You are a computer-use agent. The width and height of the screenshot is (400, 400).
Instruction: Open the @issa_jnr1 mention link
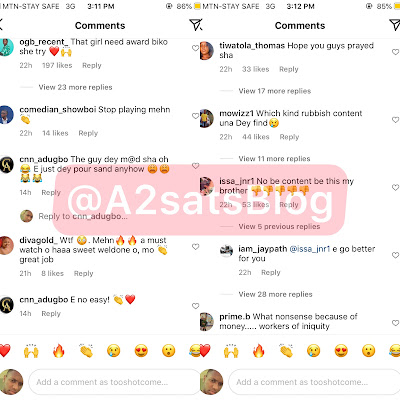click(310, 249)
